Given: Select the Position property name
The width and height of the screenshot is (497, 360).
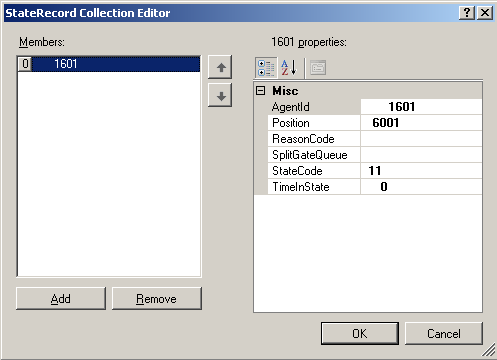Looking at the screenshot, I should pos(314,123).
